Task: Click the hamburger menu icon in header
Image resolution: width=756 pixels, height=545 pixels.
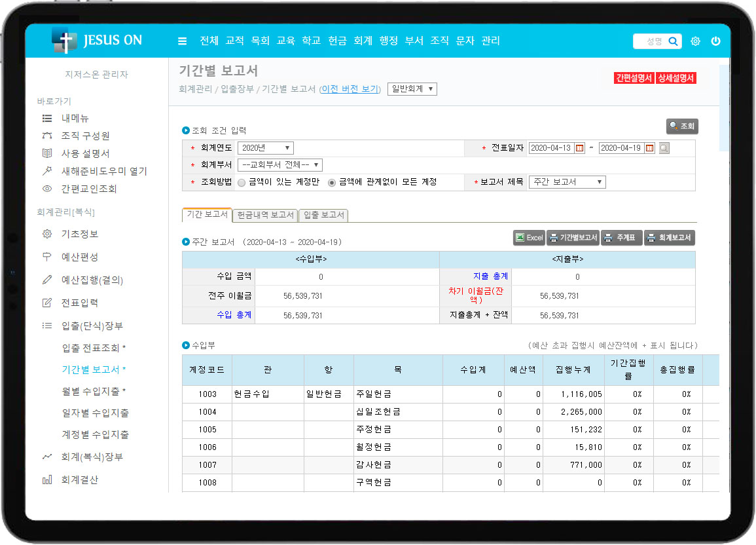Action: click(182, 41)
